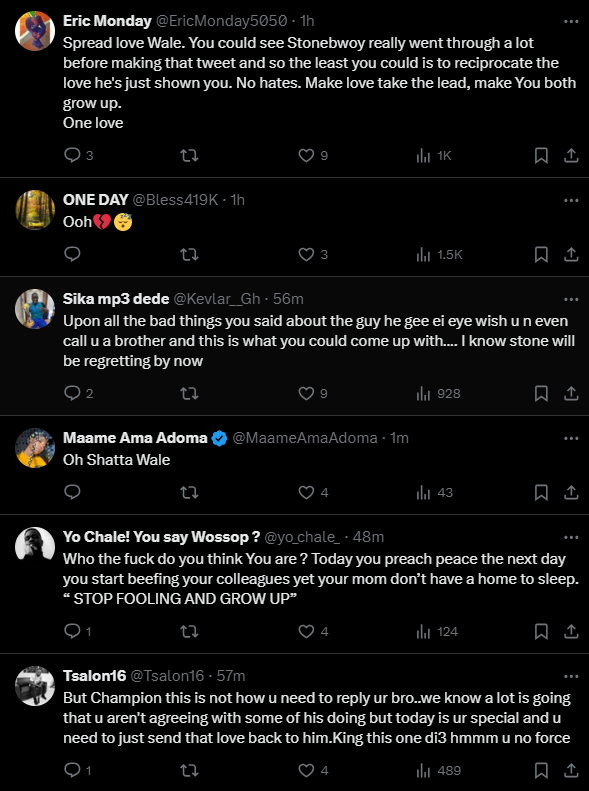Open more options menu on Sika mp3 dede tweet
The width and height of the screenshot is (589, 791).
[571, 299]
